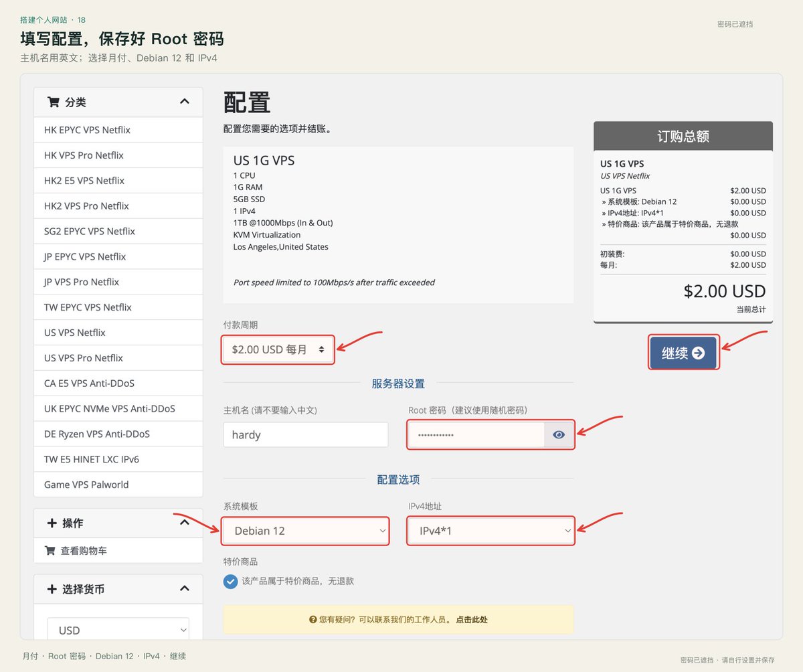Viewport: 803px width, 672px height.
Task: Choose DE Ryzen VPS Anti-DDoS category
Action: pyautogui.click(x=118, y=434)
